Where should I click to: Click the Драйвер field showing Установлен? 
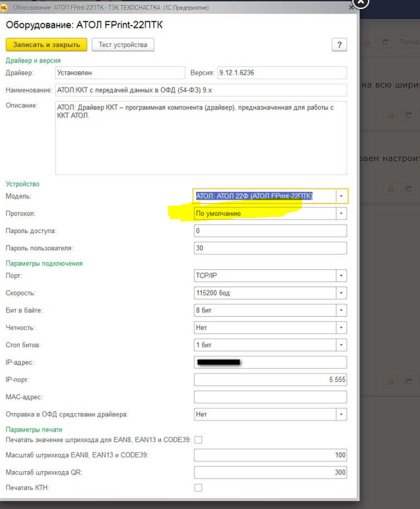[120, 72]
